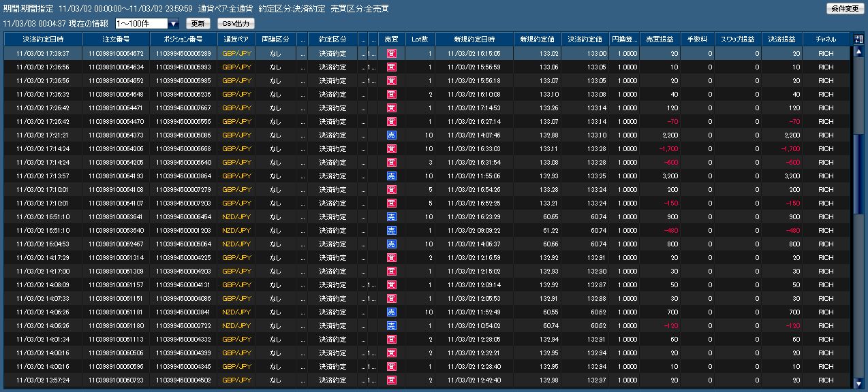Click the 売 icon for order 1103989100063641
The image size is (868, 392).
pyautogui.click(x=391, y=216)
